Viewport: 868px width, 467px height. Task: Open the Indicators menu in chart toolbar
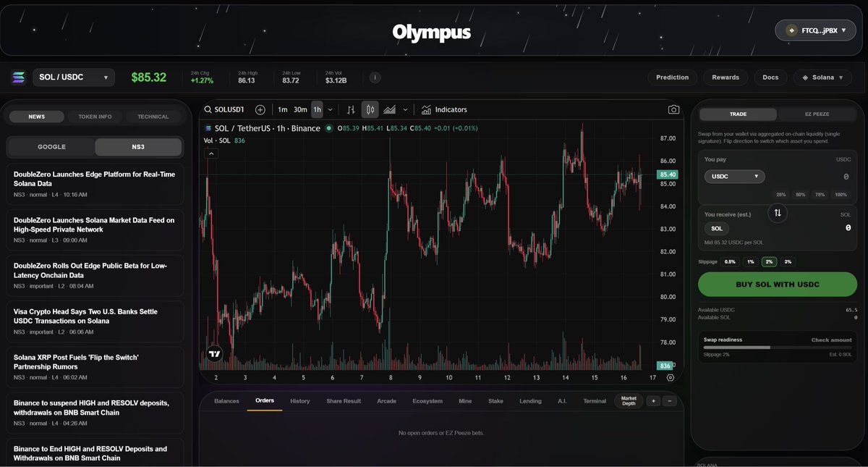pos(444,109)
